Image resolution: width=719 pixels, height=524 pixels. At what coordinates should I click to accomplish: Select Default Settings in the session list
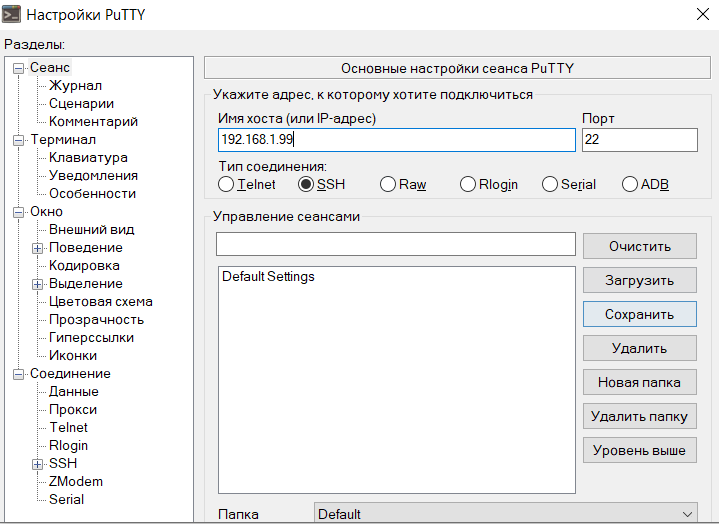268,276
